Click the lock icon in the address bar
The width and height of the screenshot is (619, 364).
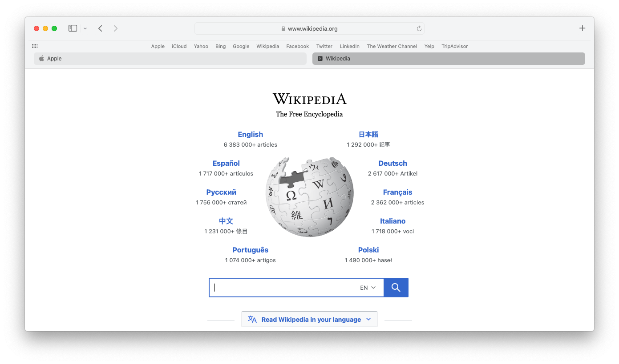(283, 28)
